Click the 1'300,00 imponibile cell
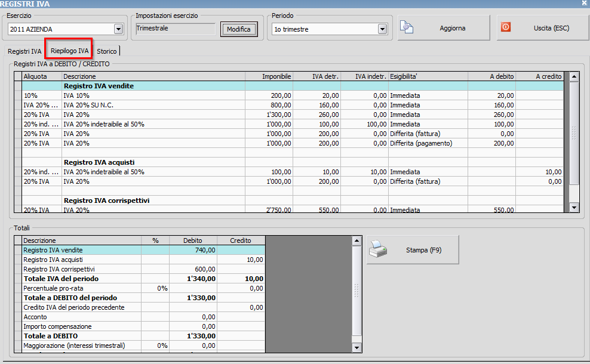This screenshot has height=364, width=590. coord(269,115)
